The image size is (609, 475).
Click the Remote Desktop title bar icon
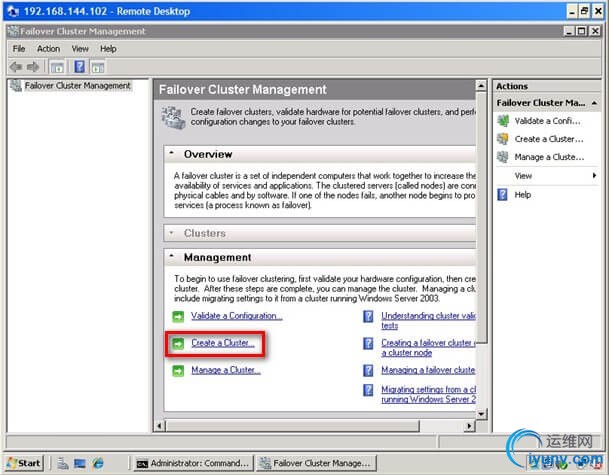click(13, 11)
